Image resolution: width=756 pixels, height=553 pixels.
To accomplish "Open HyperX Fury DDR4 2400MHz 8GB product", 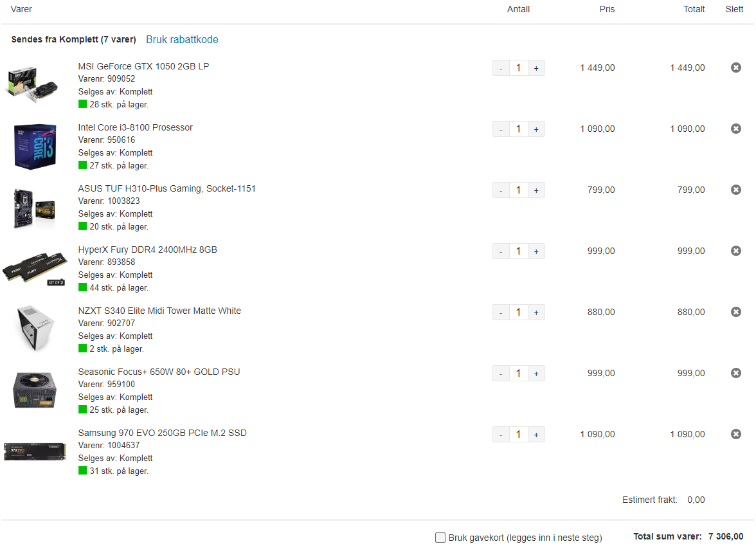I will [x=148, y=249].
